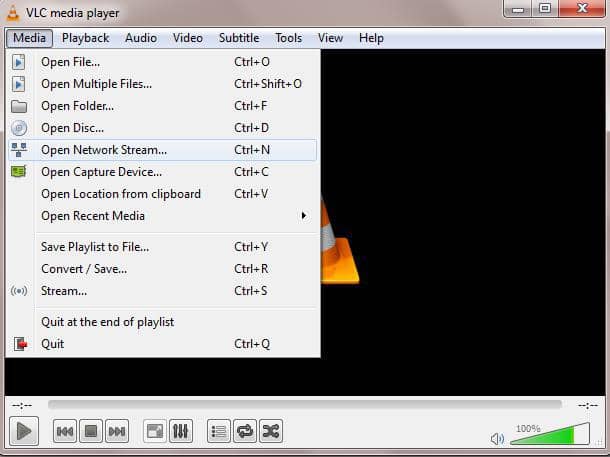
Task: Toggle Quit at the end of playlist
Action: 162,322
